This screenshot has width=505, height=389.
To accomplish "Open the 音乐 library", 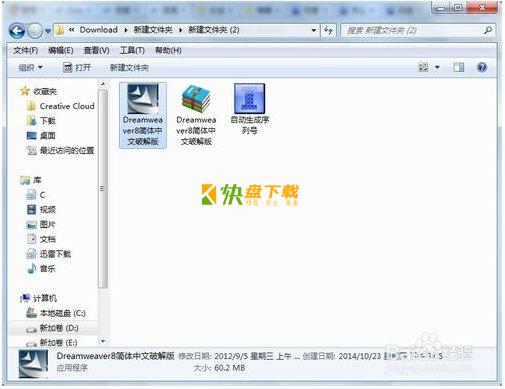I will tap(41, 269).
